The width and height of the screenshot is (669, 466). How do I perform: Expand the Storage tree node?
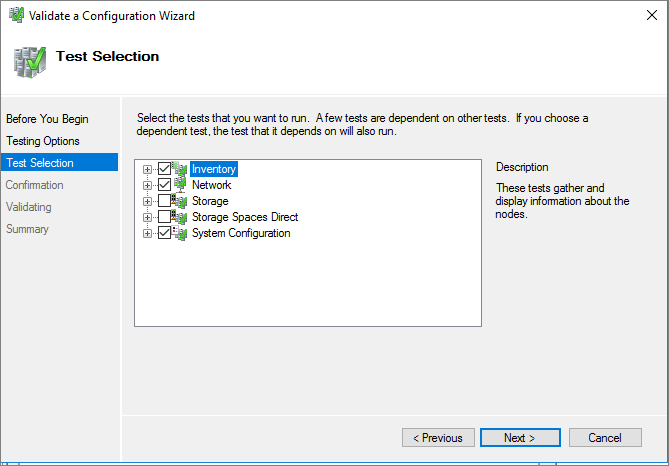[x=147, y=201]
